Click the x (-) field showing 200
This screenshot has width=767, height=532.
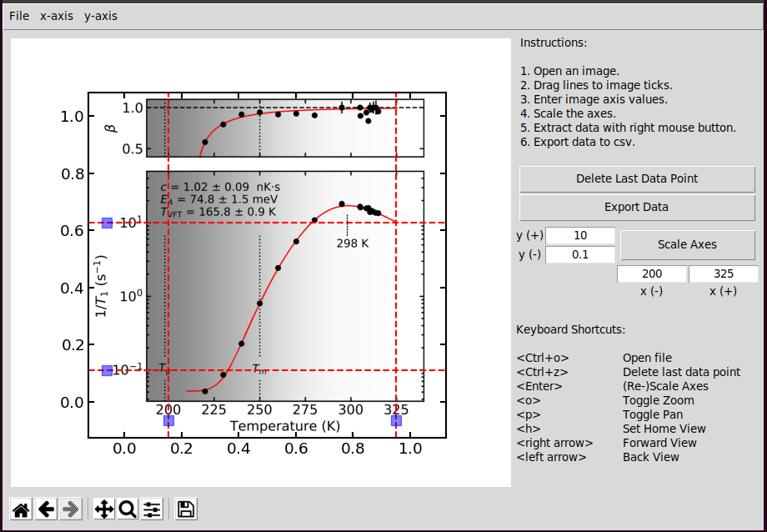point(652,274)
